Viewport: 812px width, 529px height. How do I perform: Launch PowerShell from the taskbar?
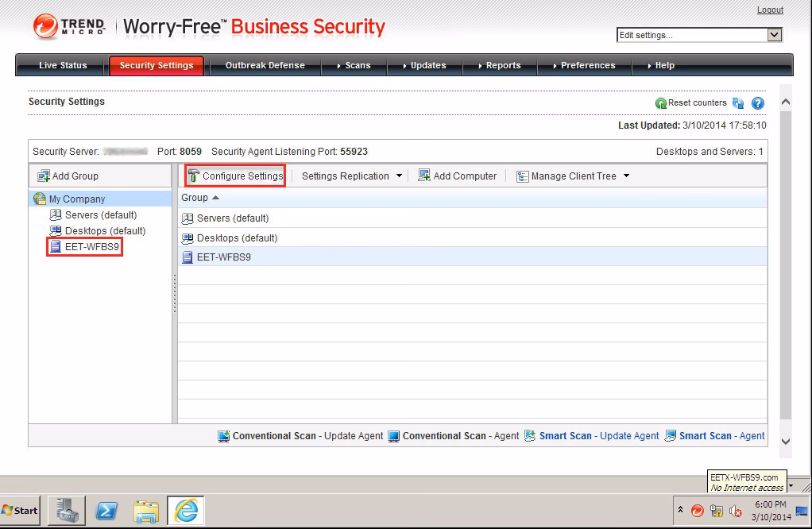tap(106, 511)
